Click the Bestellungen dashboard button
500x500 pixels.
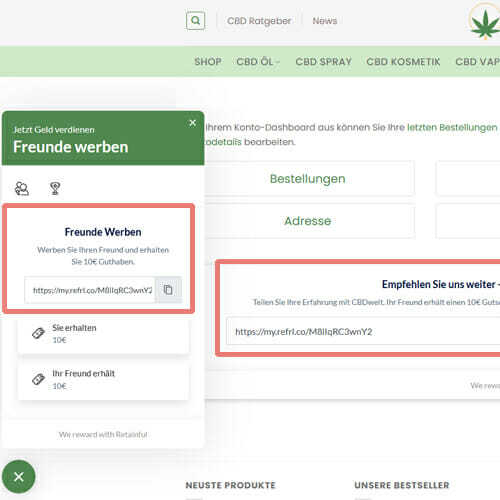tap(307, 179)
